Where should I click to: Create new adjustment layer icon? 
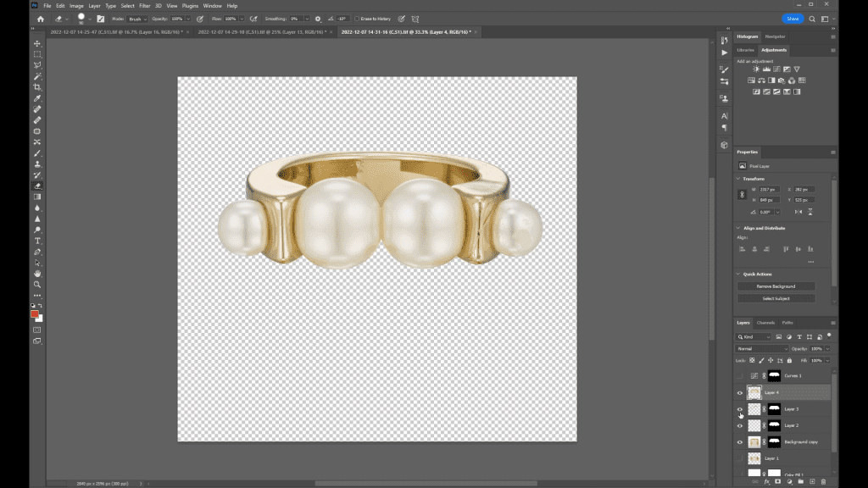[789, 482]
